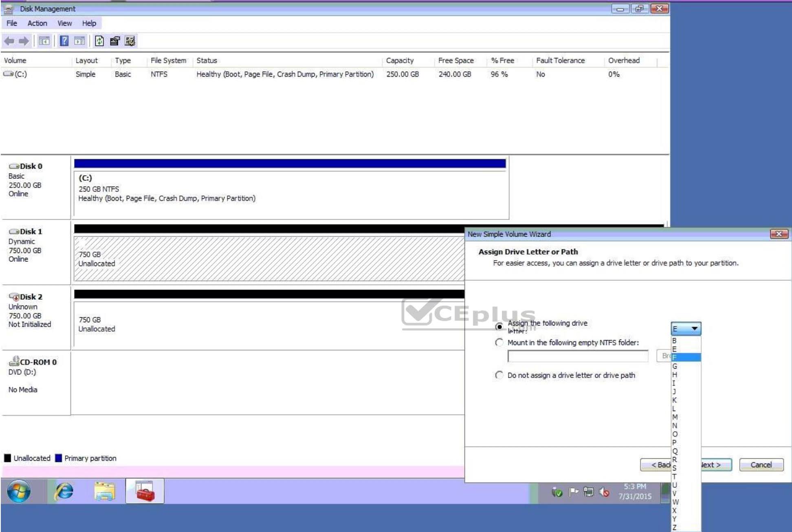
Task: Open Internet Explorer from the taskbar
Action: pyautogui.click(x=64, y=491)
